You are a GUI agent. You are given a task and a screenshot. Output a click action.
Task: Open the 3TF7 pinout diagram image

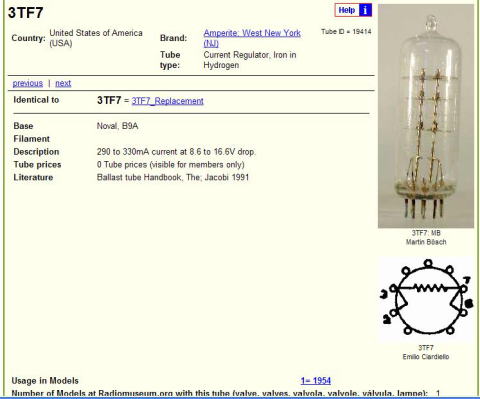[x=426, y=298]
